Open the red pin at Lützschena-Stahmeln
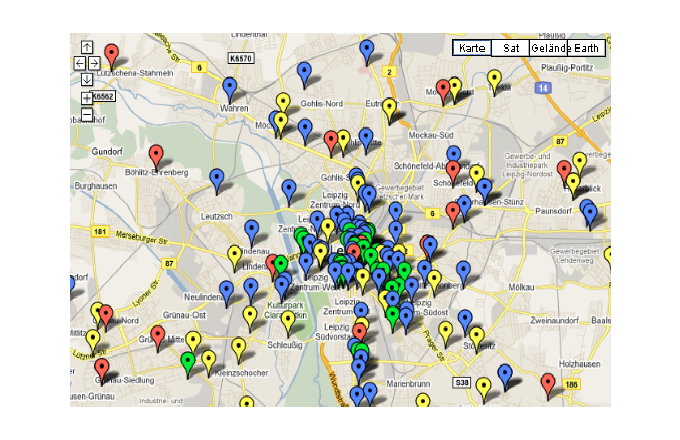The width and height of the screenshot is (680, 440). click(x=112, y=54)
